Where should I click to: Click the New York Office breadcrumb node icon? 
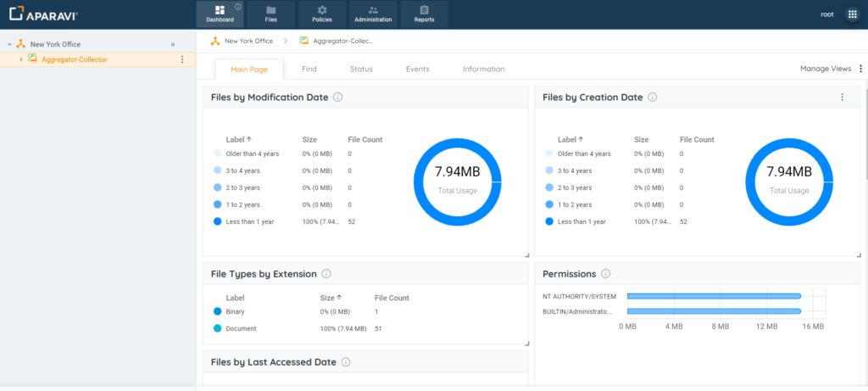tap(215, 41)
